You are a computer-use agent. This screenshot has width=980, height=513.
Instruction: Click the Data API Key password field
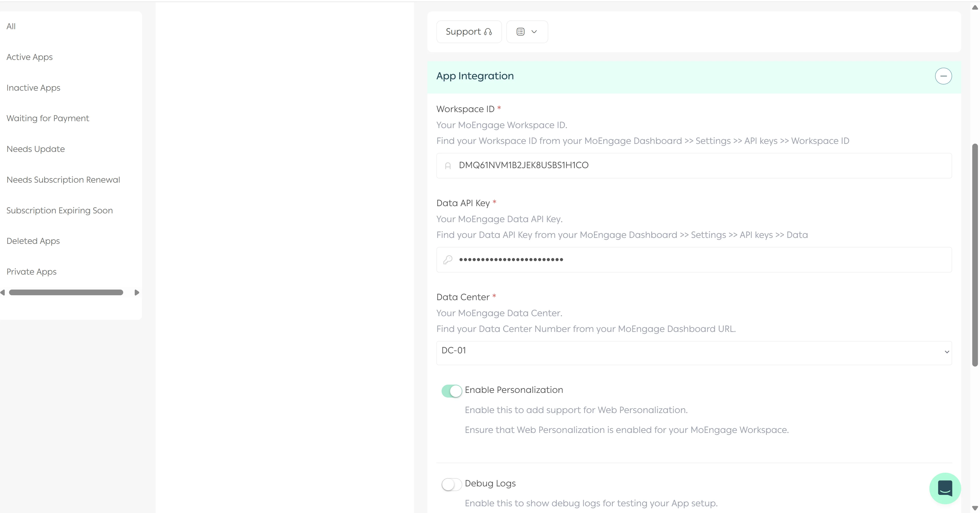(x=694, y=260)
